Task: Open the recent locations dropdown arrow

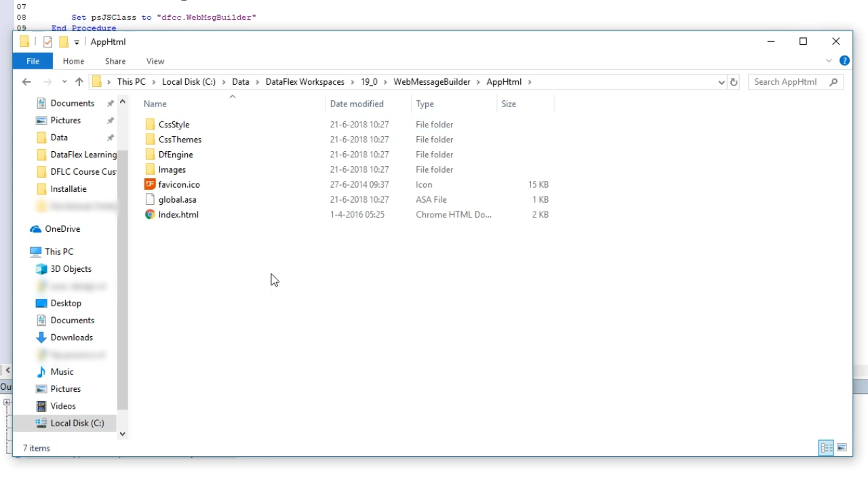Action: (x=64, y=82)
